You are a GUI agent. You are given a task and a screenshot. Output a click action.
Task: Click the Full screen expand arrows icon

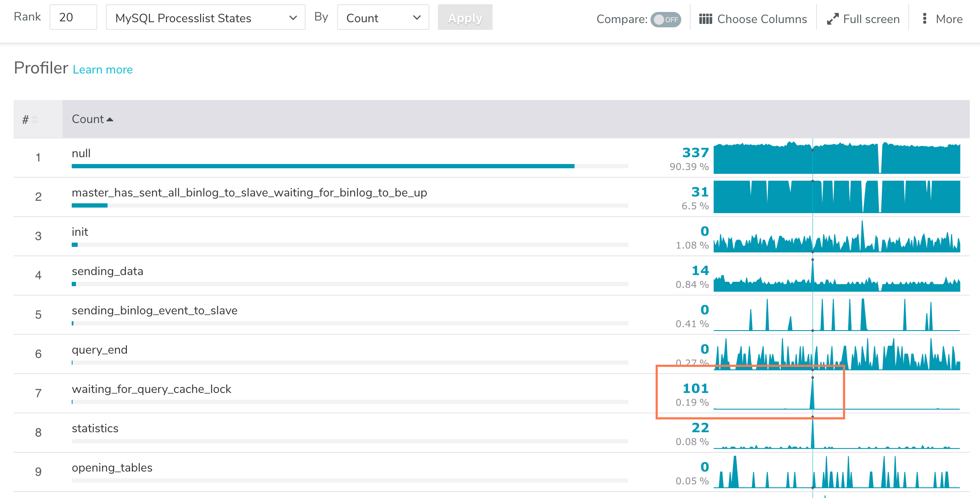[832, 19]
